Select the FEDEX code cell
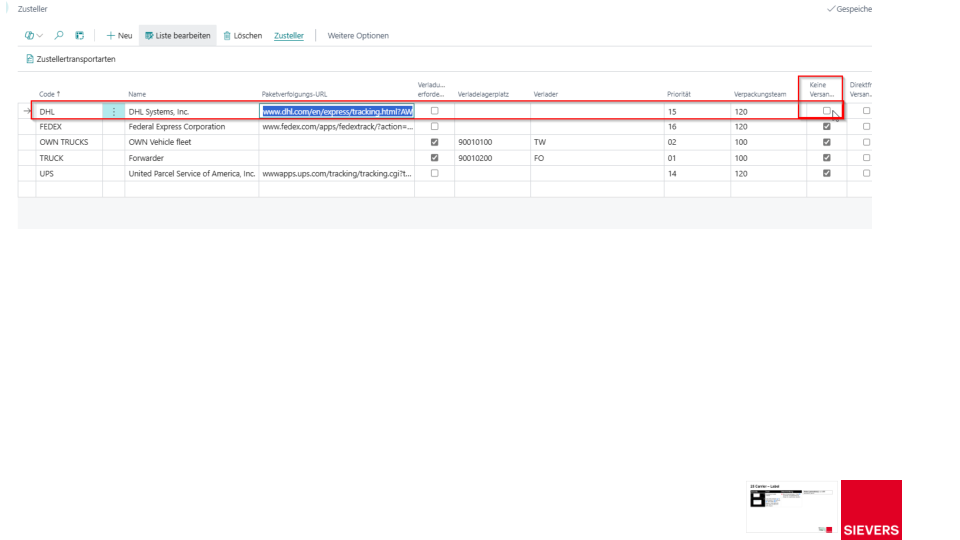The height and width of the screenshot is (540, 960). [x=69, y=127]
